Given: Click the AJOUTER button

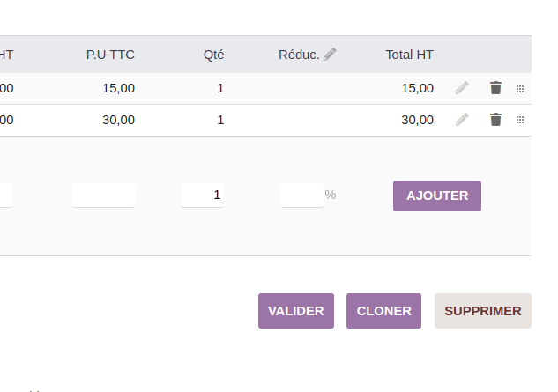Looking at the screenshot, I should [x=437, y=196].
